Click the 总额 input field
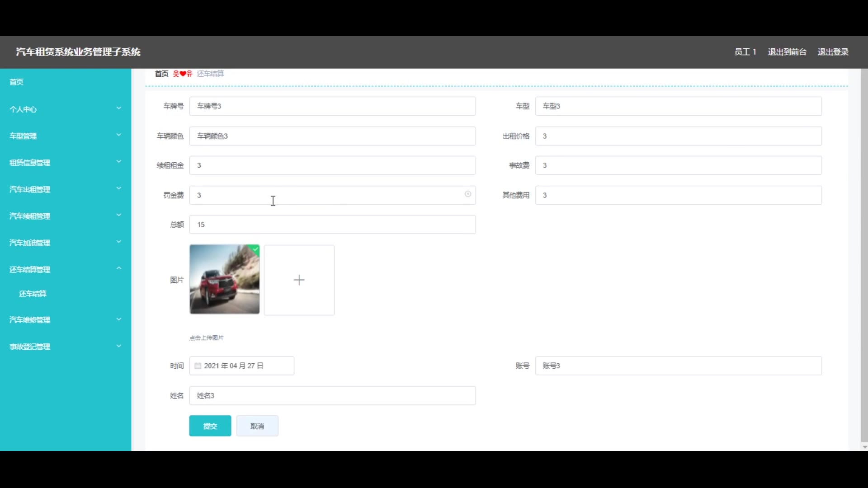868x488 pixels. click(x=332, y=225)
